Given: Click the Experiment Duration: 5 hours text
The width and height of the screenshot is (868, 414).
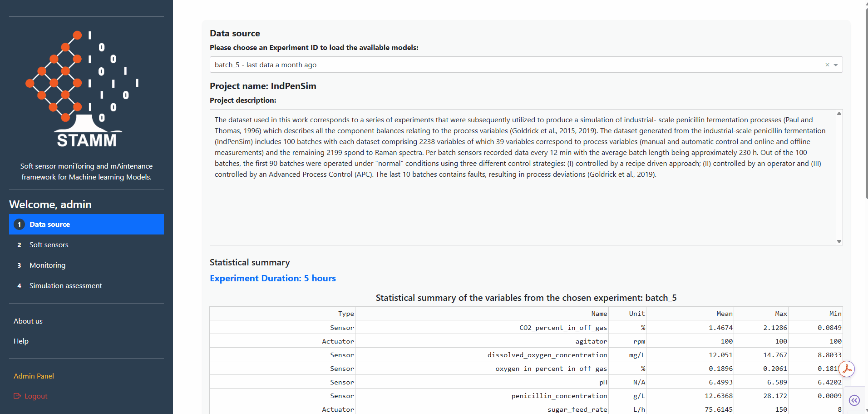Looking at the screenshot, I should click(x=273, y=278).
